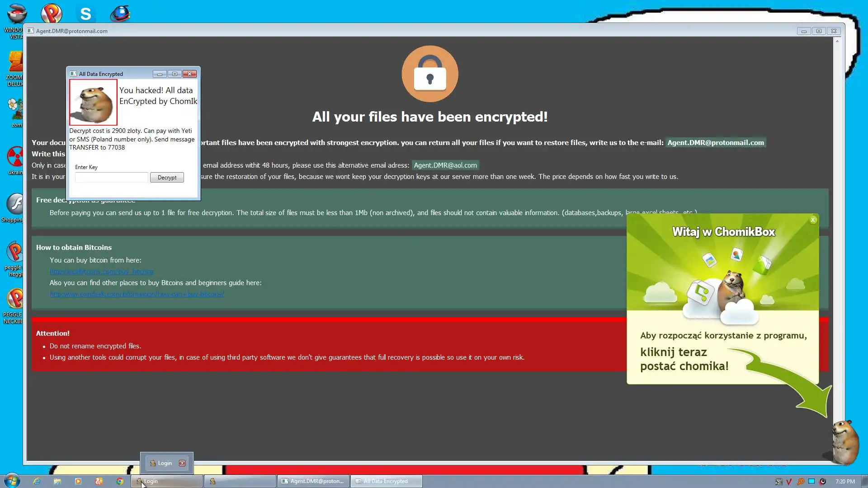This screenshot has height=488, width=868.
Task: Click the orange padlock icon
Action: click(x=429, y=74)
